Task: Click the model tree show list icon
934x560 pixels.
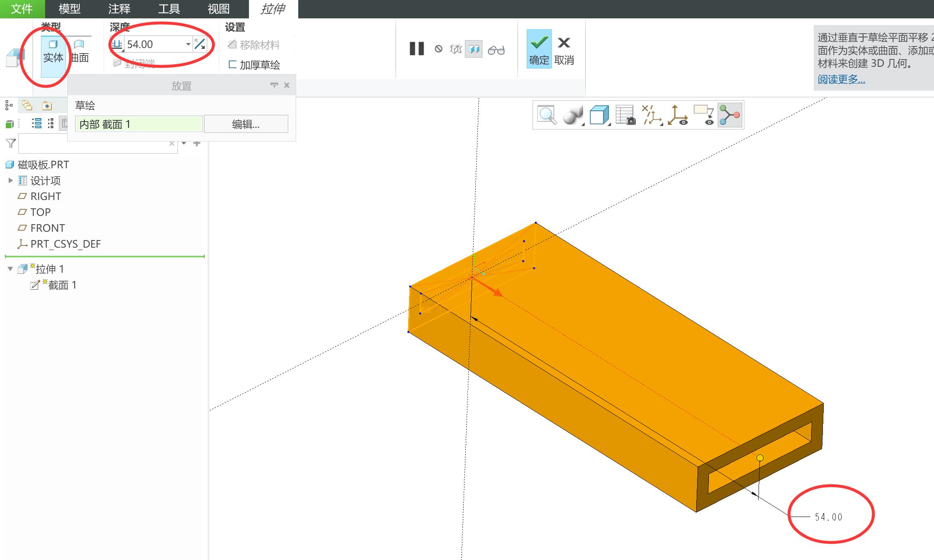Action: coord(37,123)
